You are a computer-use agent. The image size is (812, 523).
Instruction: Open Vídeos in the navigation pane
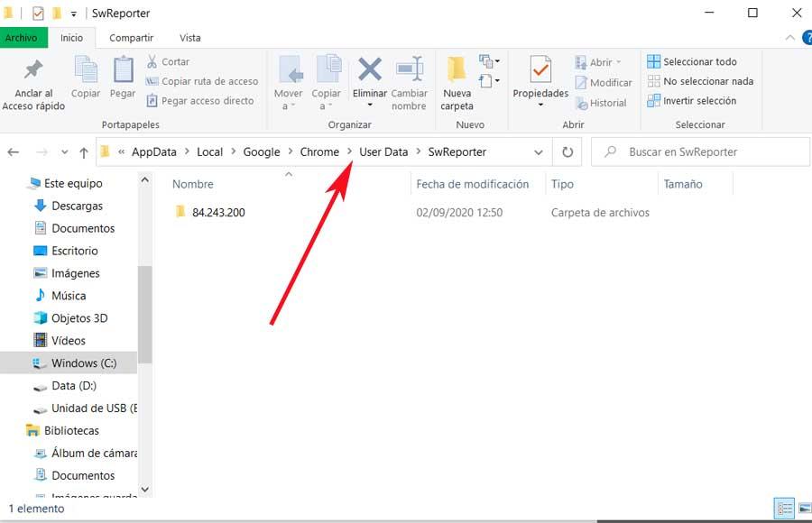(59, 341)
